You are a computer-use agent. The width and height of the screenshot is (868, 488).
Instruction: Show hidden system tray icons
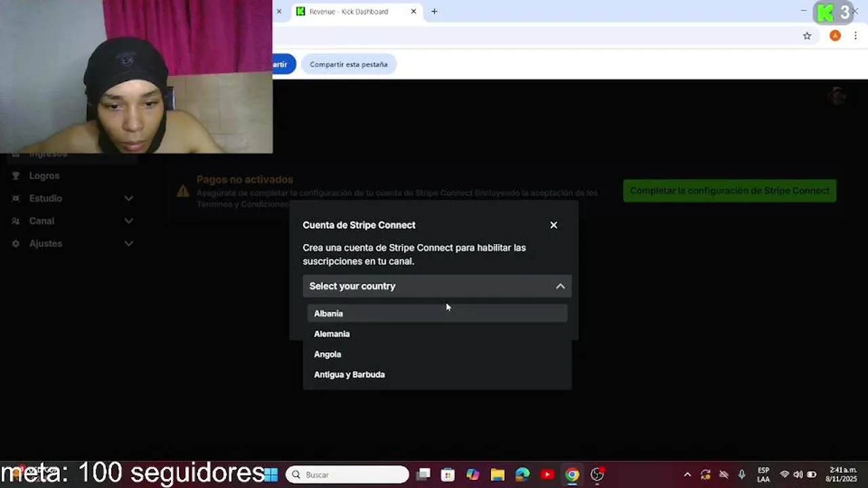pos(687,474)
